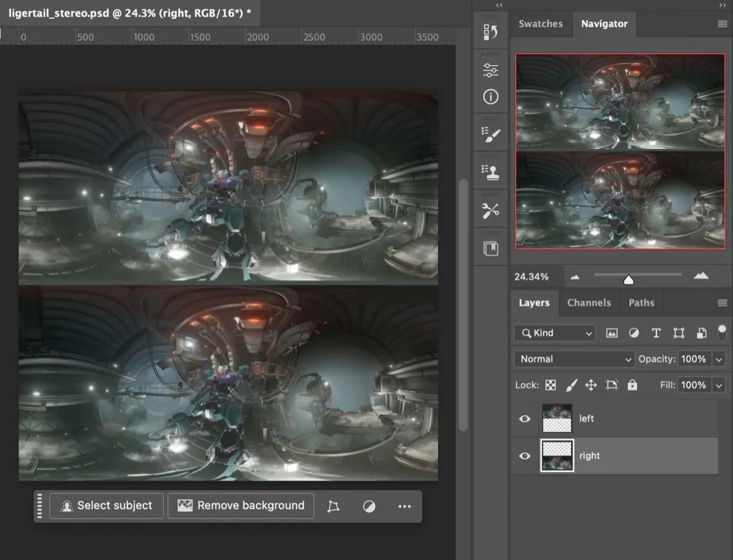The image size is (733, 560).
Task: Toggle prevent auto-nesting artboard lock
Action: 611,385
